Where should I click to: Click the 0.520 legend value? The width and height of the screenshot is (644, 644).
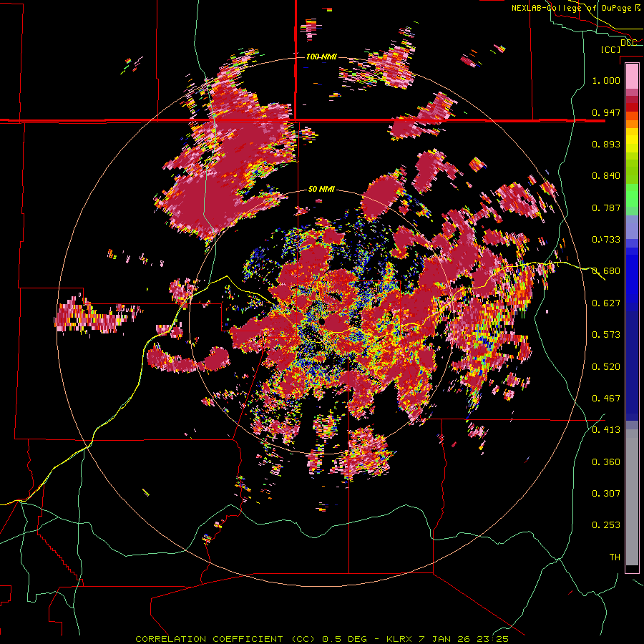tap(606, 366)
